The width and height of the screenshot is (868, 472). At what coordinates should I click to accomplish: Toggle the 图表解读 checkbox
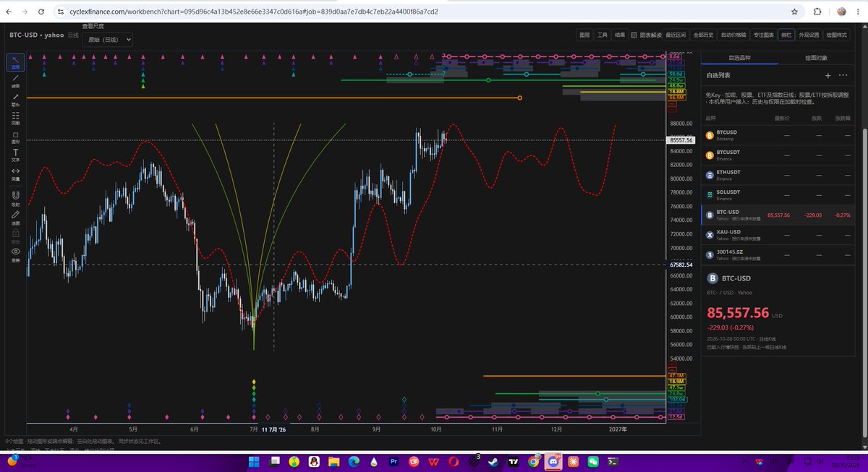point(634,35)
